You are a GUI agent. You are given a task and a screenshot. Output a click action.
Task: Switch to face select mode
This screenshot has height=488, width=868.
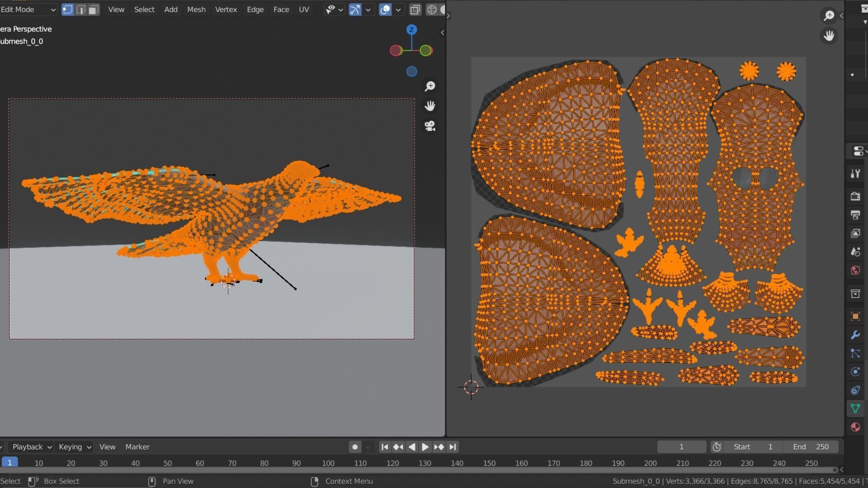click(93, 9)
